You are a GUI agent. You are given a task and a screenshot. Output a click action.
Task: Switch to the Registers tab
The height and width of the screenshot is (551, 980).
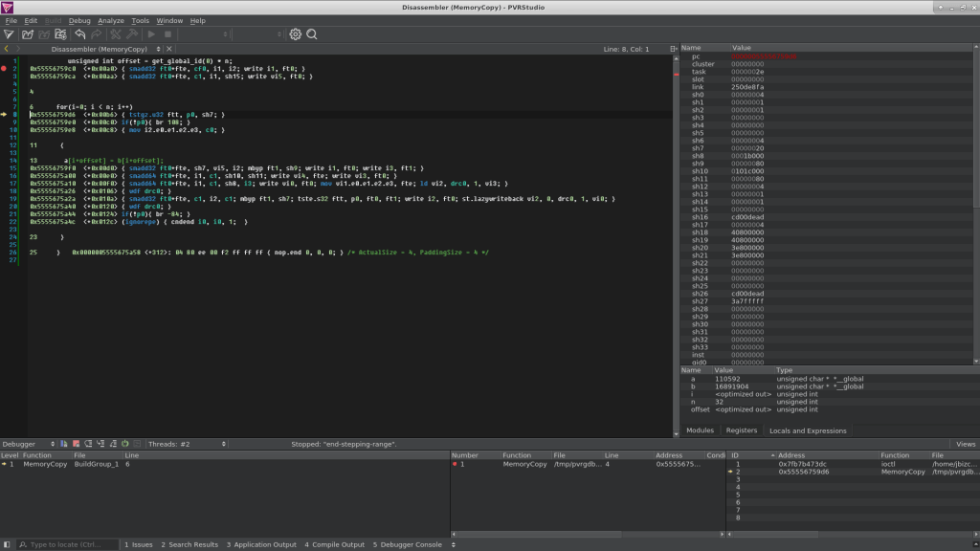(x=742, y=430)
